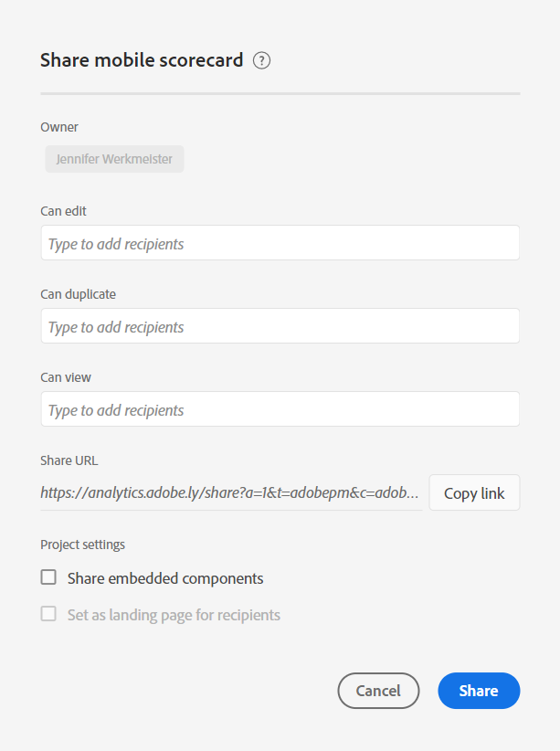Click the Owner label
The height and width of the screenshot is (751, 560).
[59, 127]
